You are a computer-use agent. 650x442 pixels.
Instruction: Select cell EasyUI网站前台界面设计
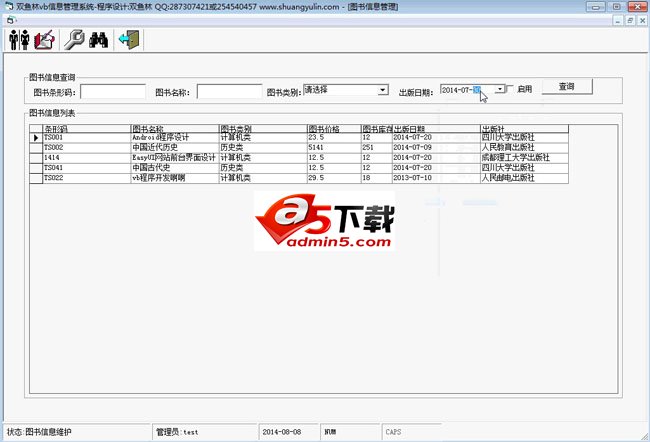click(x=175, y=158)
